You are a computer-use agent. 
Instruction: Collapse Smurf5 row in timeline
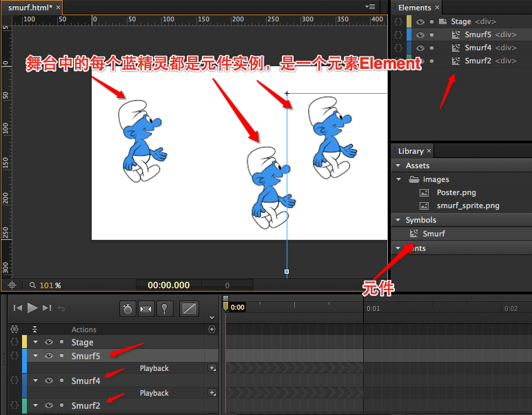[35, 355]
